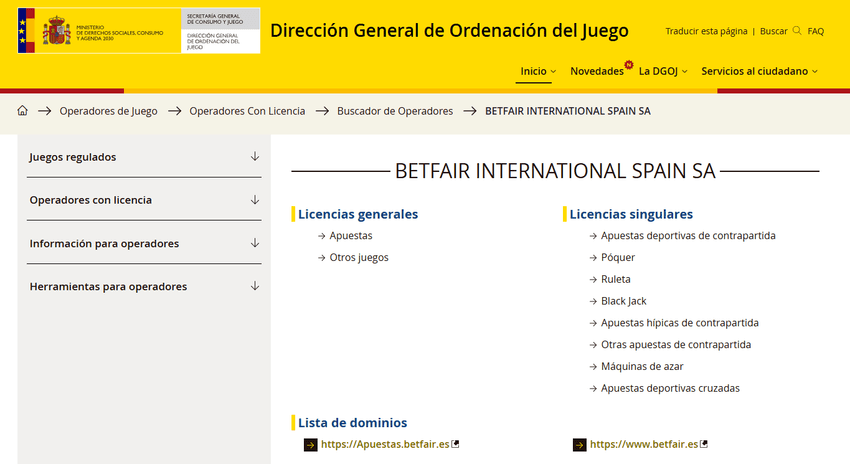Click the external link icon after www.betfair.es
850x464 pixels.
(704, 444)
